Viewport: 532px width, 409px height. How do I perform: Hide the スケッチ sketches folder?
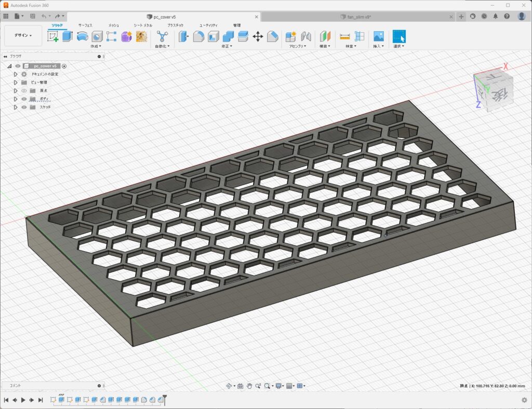[24, 107]
